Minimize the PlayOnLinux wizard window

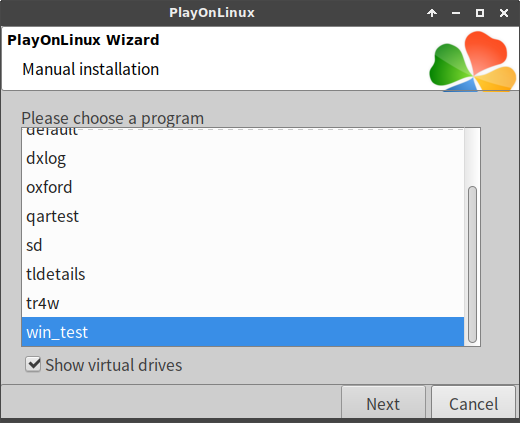(456, 13)
